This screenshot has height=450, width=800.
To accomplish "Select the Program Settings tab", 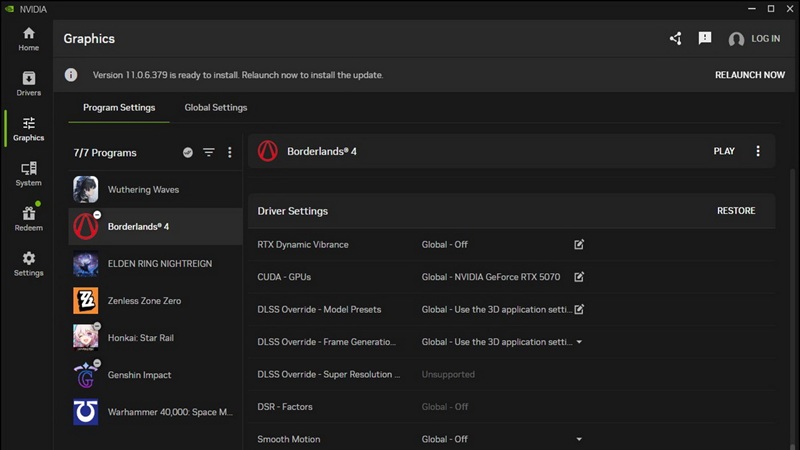I will [x=119, y=108].
